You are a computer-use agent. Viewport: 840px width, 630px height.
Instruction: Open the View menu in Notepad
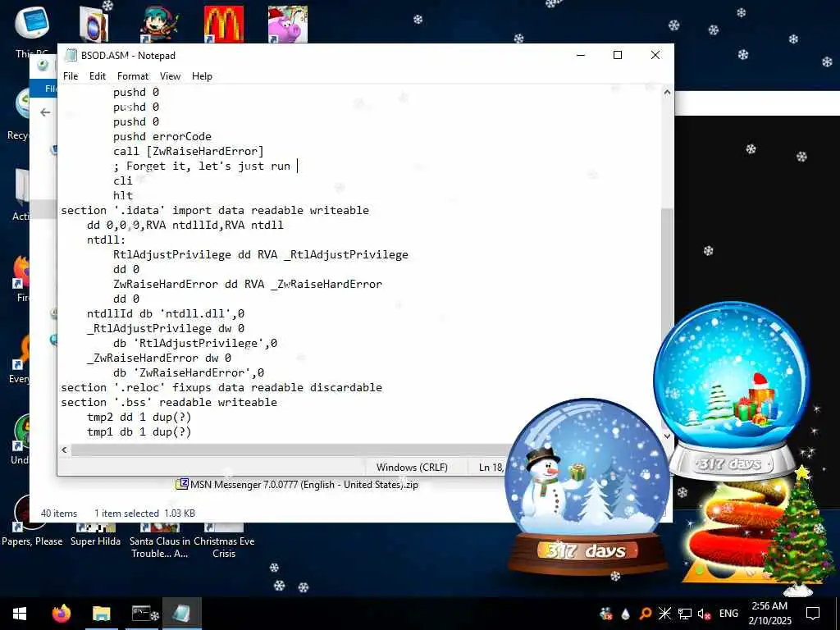[170, 76]
